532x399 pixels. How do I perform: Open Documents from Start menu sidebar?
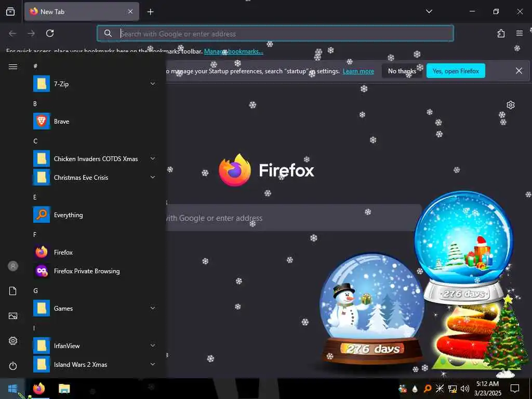pyautogui.click(x=13, y=291)
